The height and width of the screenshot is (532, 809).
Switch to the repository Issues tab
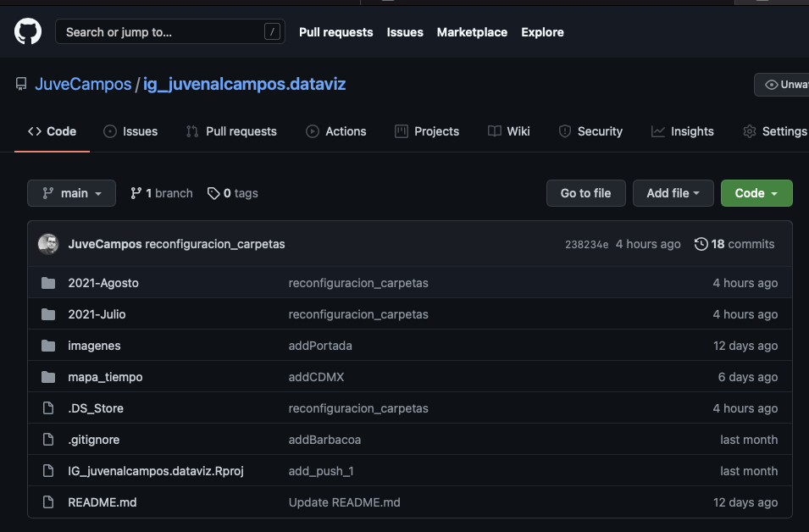(x=130, y=131)
